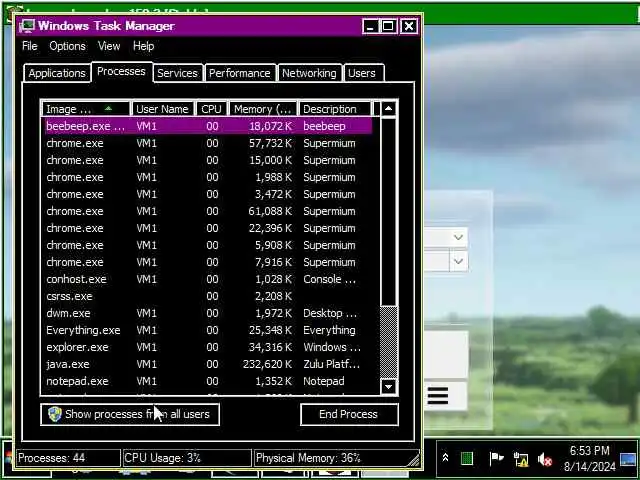Sort by Description column header
The width and height of the screenshot is (640, 480).
[335, 109]
